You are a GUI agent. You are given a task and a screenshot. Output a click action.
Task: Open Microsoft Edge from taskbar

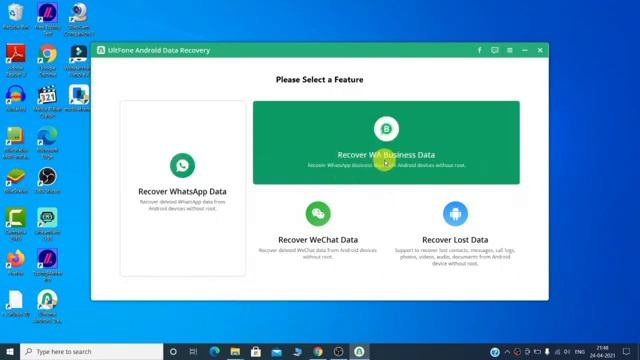coord(215,351)
